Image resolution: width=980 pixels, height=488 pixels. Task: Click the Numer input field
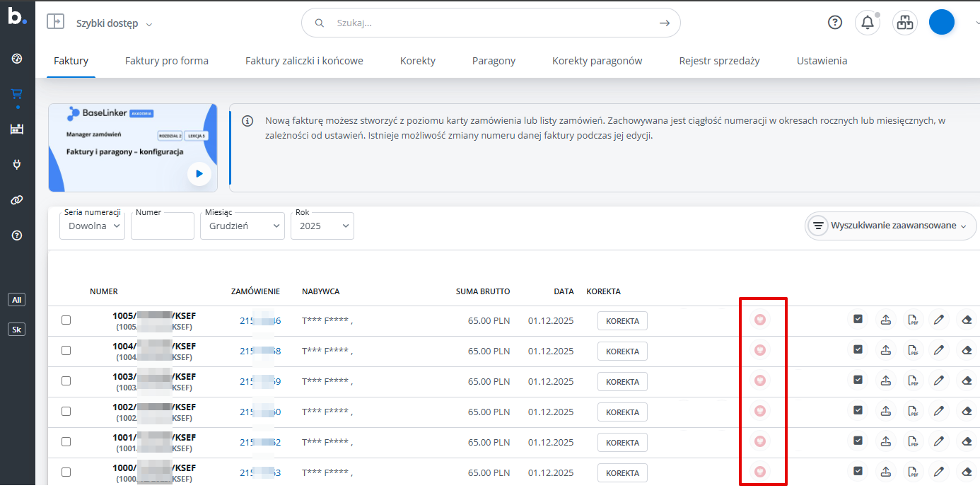tap(163, 226)
